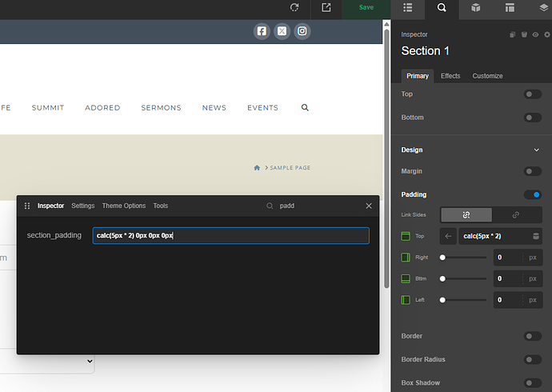The width and height of the screenshot is (552, 392).
Task: Click the Right padding slider handle
Action: [442, 258]
